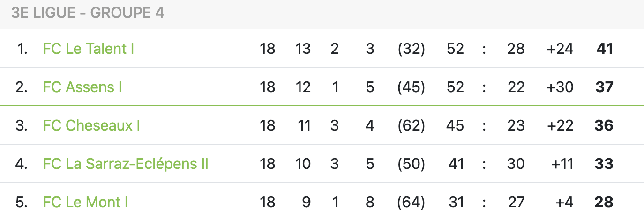This screenshot has height=218, width=644.
Task: Select the FC La Sarraz-Eclépens II link
Action: 126,164
